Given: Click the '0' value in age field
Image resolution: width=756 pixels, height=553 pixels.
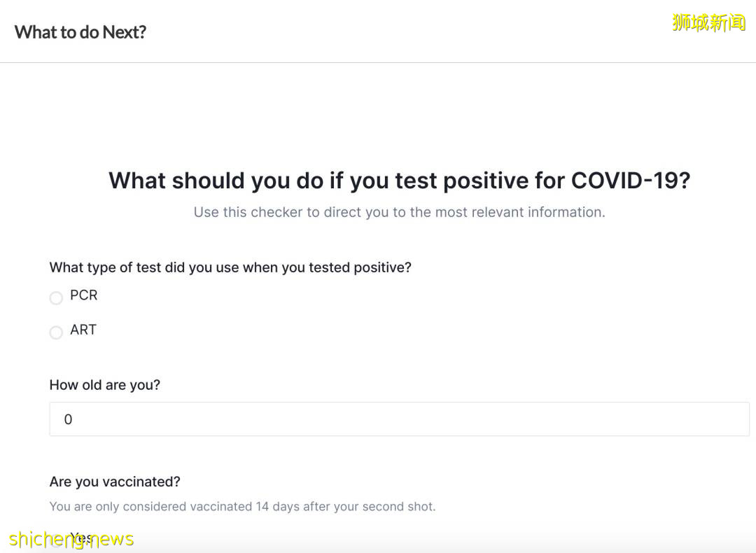Looking at the screenshot, I should tap(68, 419).
